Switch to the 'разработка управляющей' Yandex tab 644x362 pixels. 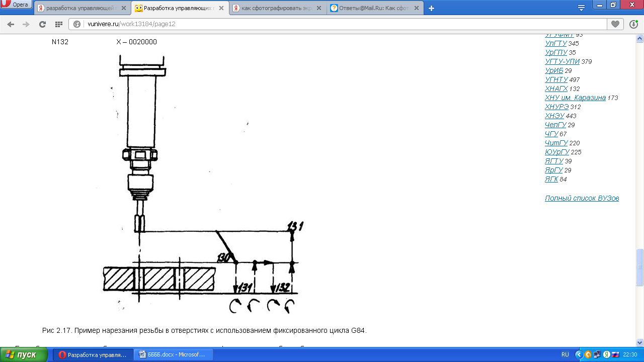[82, 9]
